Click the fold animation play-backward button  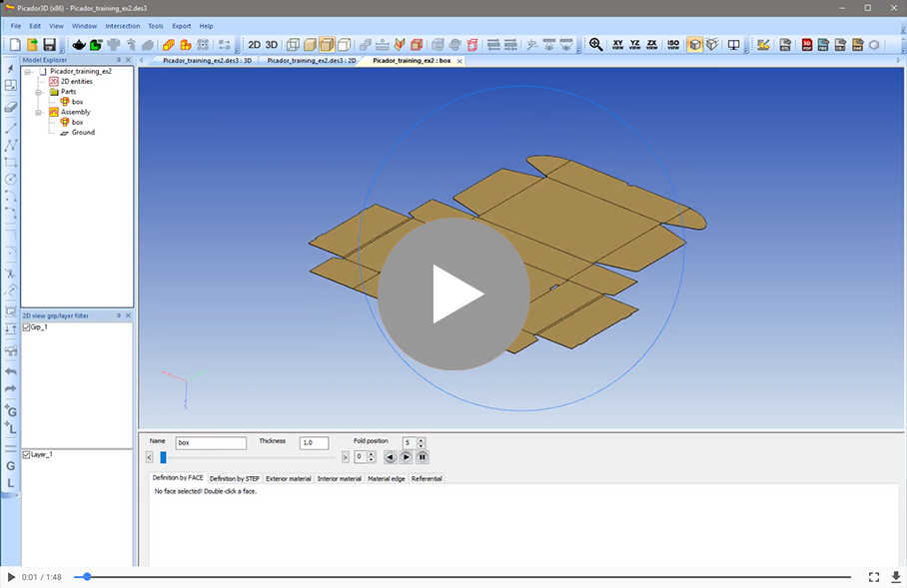point(390,457)
